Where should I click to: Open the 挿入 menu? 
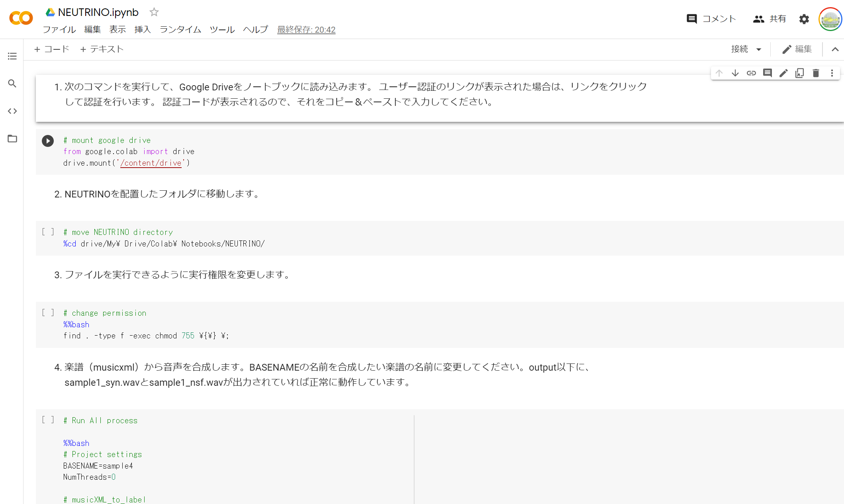point(143,29)
